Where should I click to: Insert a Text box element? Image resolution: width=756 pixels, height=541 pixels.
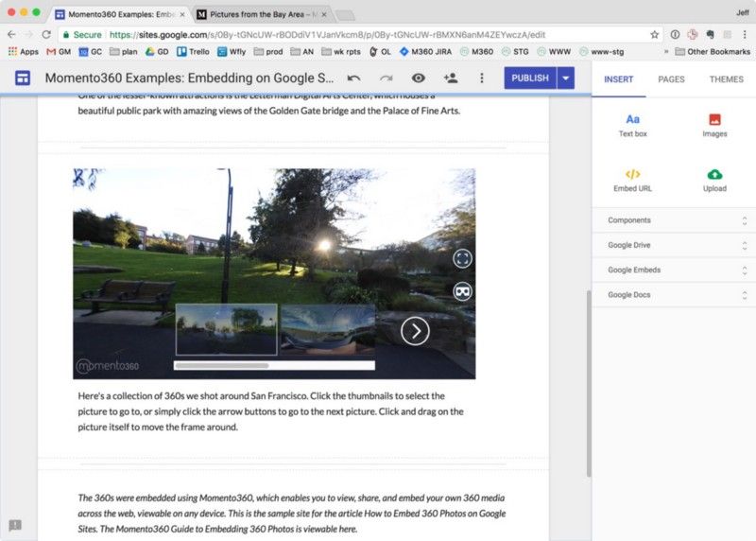tap(632, 126)
